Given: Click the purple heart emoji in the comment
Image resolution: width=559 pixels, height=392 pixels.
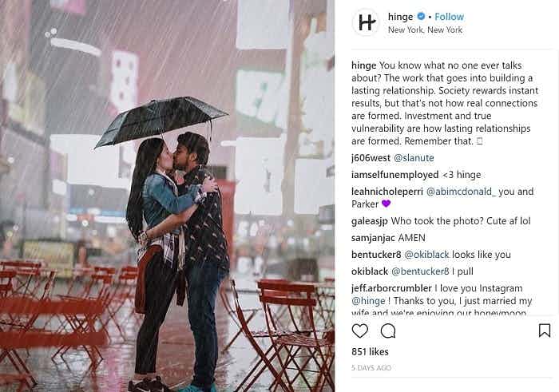Looking at the screenshot, I should pyautogui.click(x=386, y=204).
